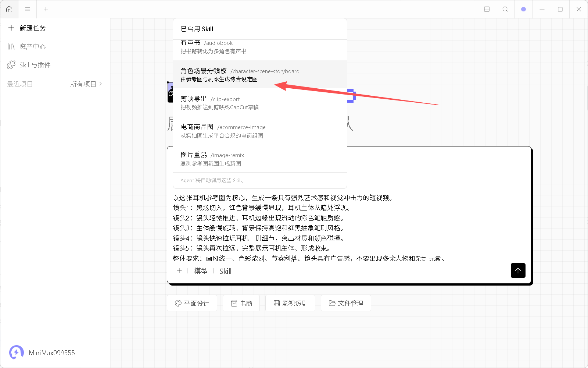Send the prompt with arrow button
Viewport: 588px width, 368px height.
pyautogui.click(x=518, y=270)
